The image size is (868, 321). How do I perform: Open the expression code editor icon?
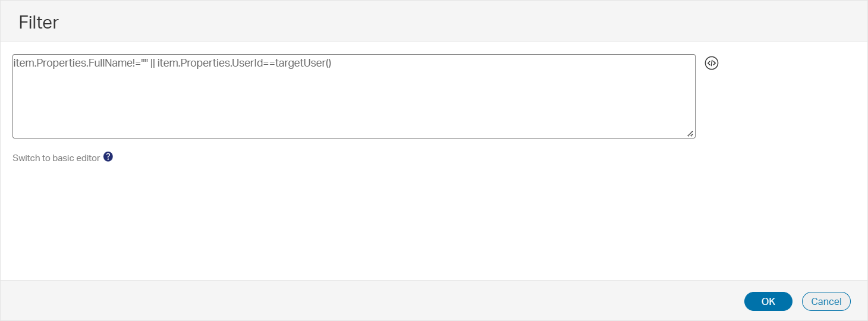pyautogui.click(x=712, y=63)
